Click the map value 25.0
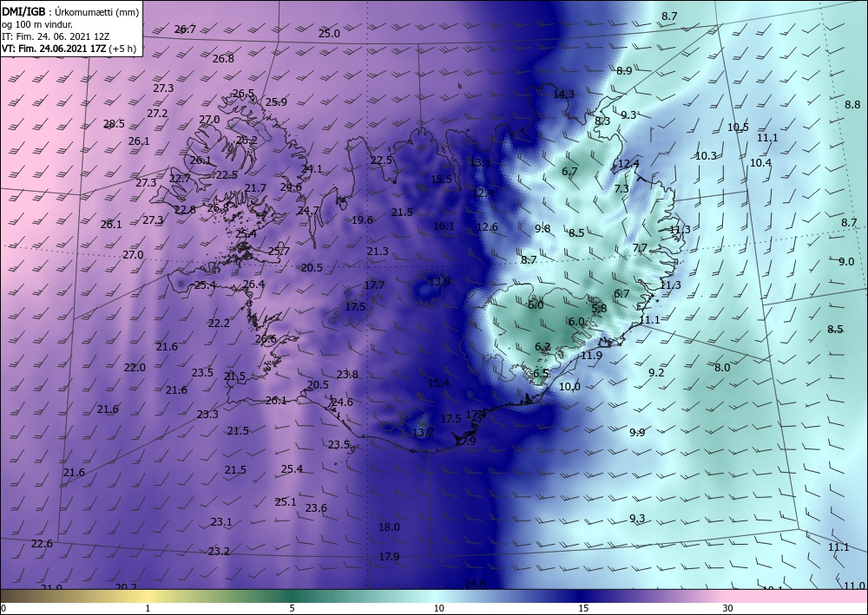 pyautogui.click(x=329, y=33)
